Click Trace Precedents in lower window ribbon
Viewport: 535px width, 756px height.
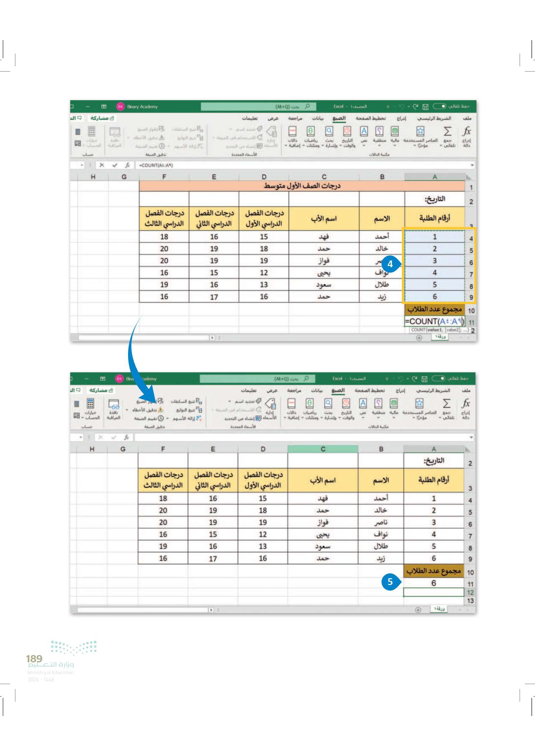[x=186, y=401]
